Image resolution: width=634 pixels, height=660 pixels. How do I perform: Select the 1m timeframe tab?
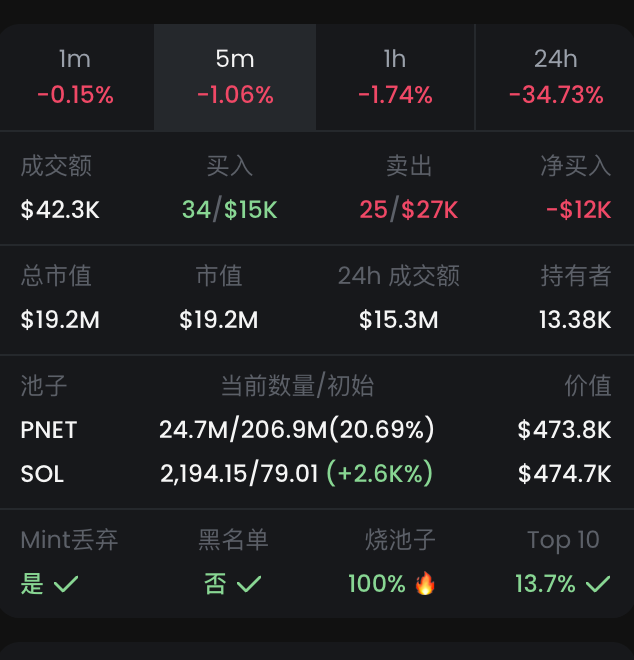(75, 77)
